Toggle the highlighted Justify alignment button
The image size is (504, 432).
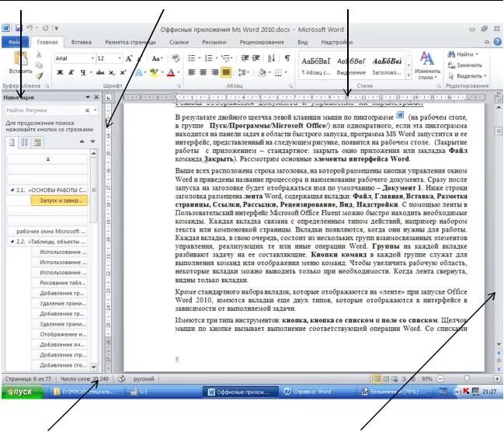(226, 72)
